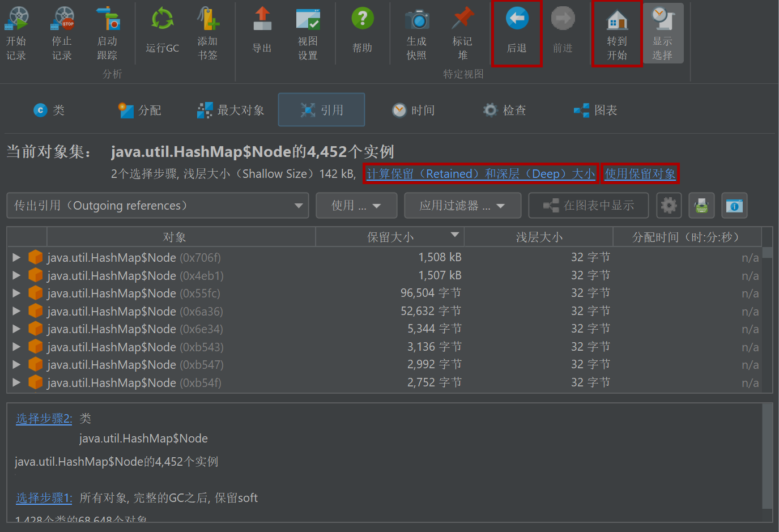The width and height of the screenshot is (779, 532).
Task: Take a snapshot with 生成快照
Action: [x=416, y=33]
